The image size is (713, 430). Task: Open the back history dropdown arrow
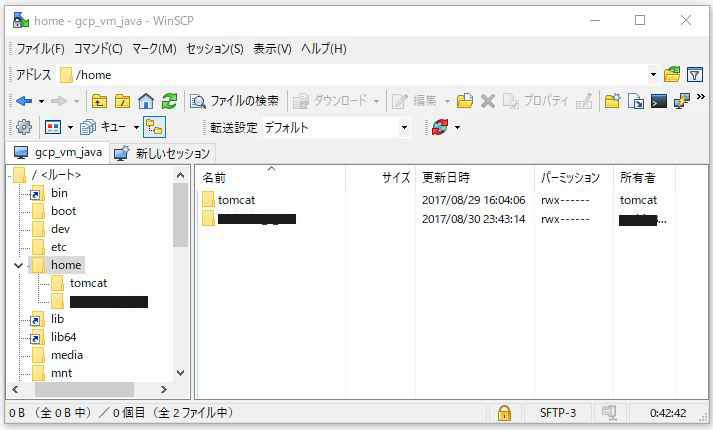(41, 101)
